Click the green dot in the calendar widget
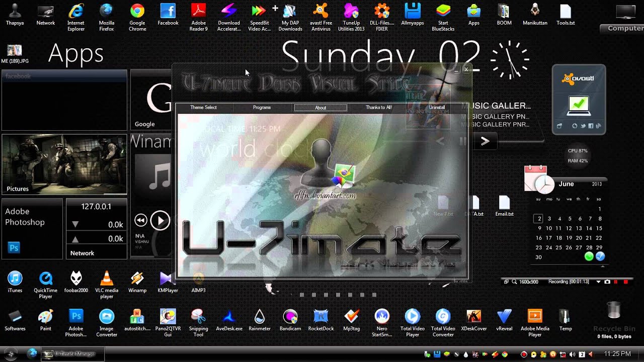The width and height of the screenshot is (644, 362). [x=589, y=256]
